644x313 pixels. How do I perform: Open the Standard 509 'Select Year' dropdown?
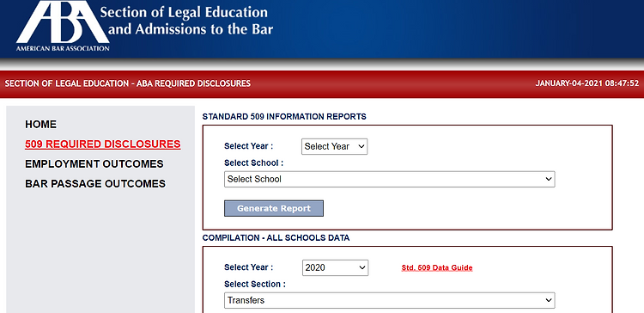[334, 146]
